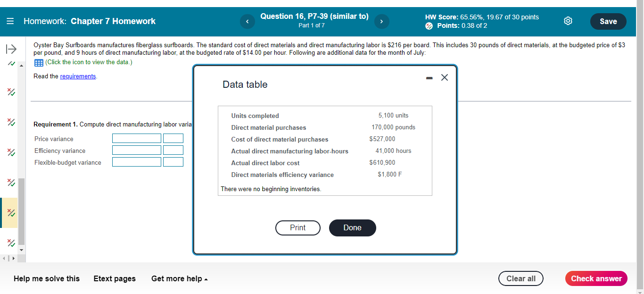Screen dimensions: 644x294
Task: Open the requirements link
Action: click(x=78, y=76)
